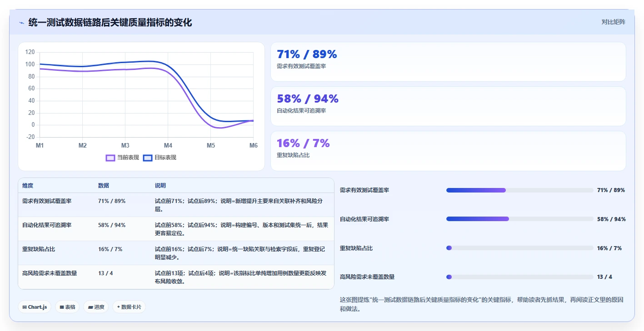Click the description starting 试点前13项
The height and width of the screenshot is (331, 644).
tap(241, 277)
